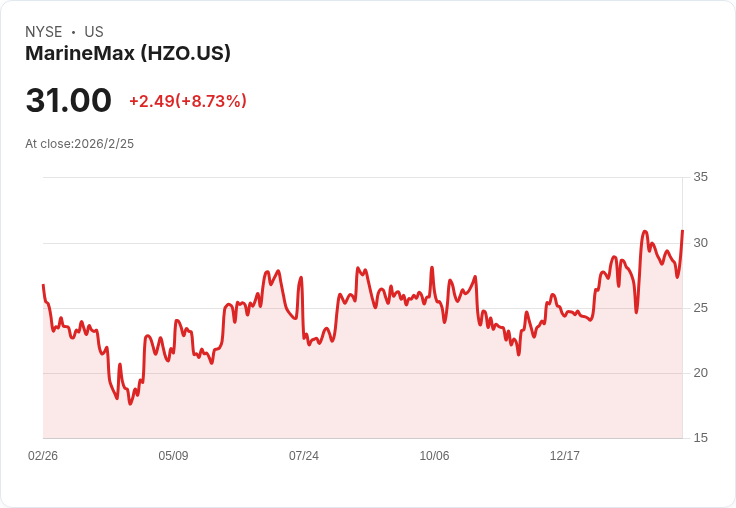Image resolution: width=736 pixels, height=508 pixels.
Task: Click the rightmost end of the price line
Action: (x=682, y=232)
